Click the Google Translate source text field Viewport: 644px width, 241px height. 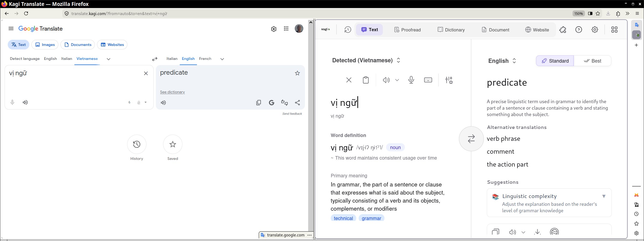(75, 83)
